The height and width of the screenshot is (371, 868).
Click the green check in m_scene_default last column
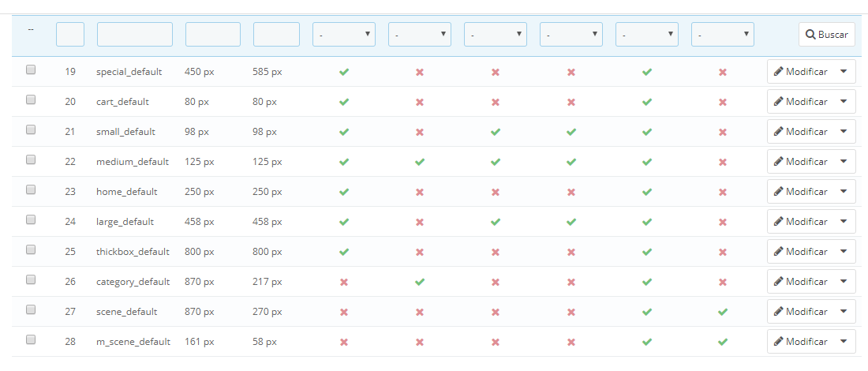pos(722,342)
